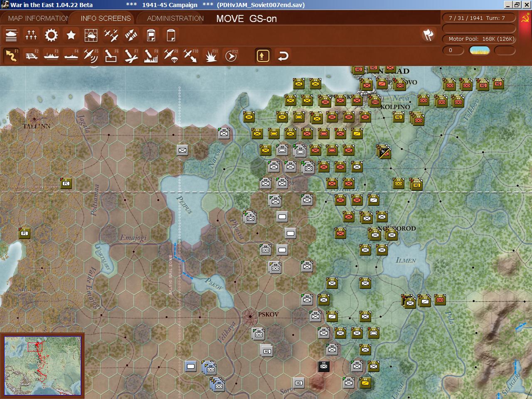Image resolution: width=532 pixels, height=399 pixels.
Task: Select the PC counter at the west coast
Action: [x=25, y=233]
